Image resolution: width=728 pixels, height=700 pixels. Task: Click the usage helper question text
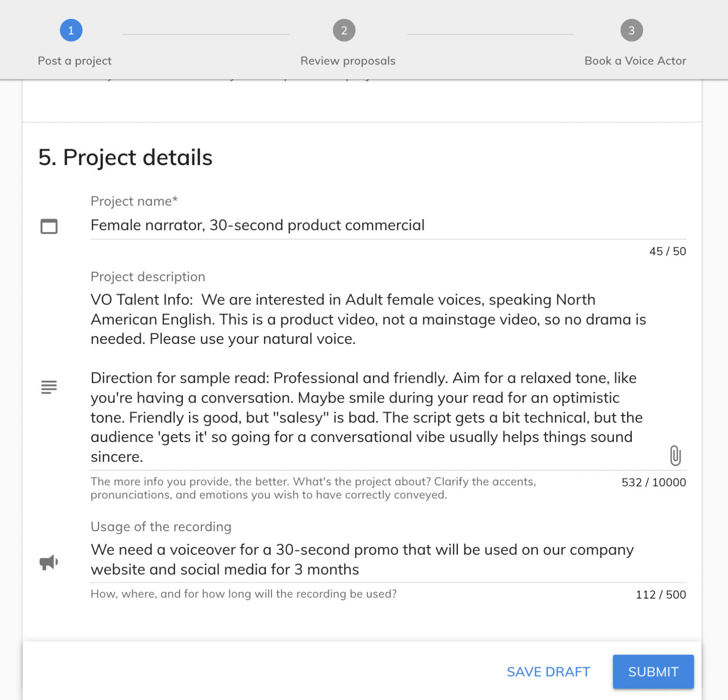coord(244,594)
